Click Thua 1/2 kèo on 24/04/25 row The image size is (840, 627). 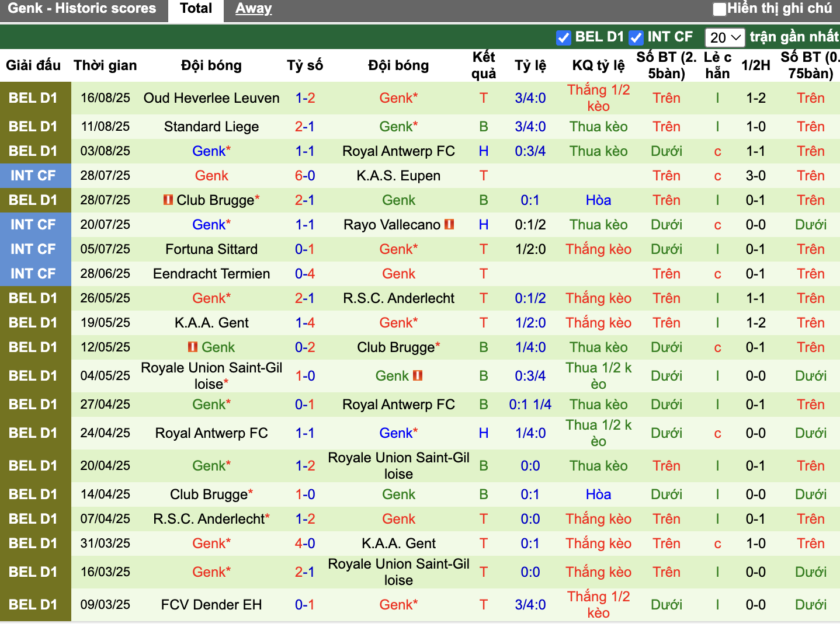599,433
